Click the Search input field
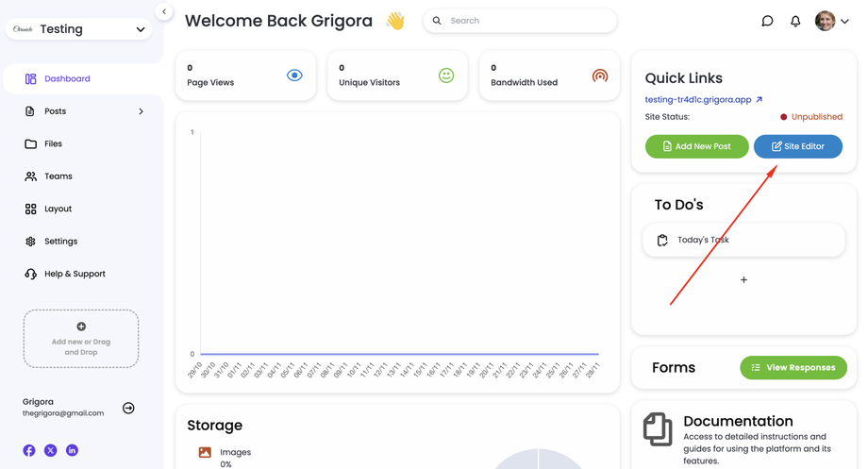 [524, 21]
